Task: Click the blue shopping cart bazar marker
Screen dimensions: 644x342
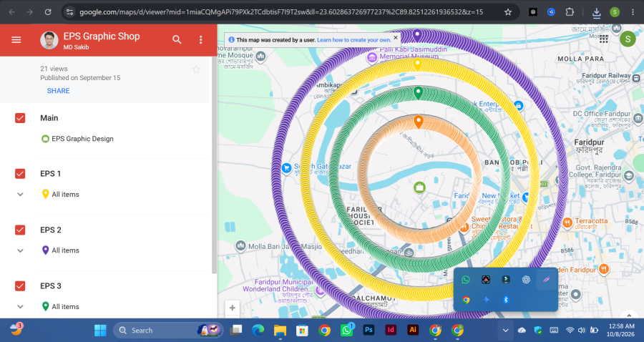Action: click(x=287, y=168)
